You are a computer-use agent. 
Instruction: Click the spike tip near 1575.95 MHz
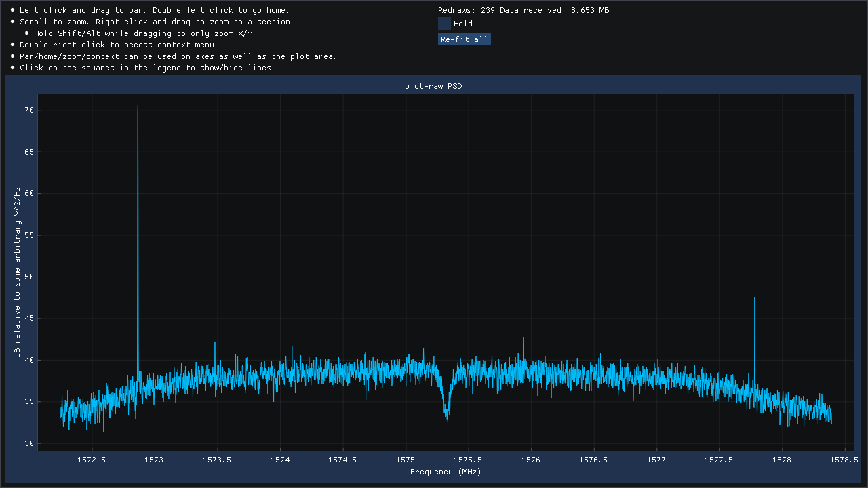(x=524, y=338)
